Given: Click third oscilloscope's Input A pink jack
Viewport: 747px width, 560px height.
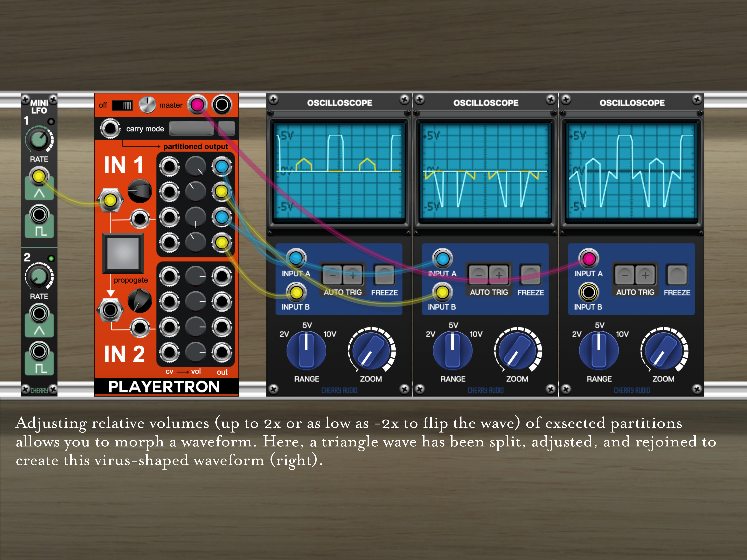Looking at the screenshot, I should [589, 258].
